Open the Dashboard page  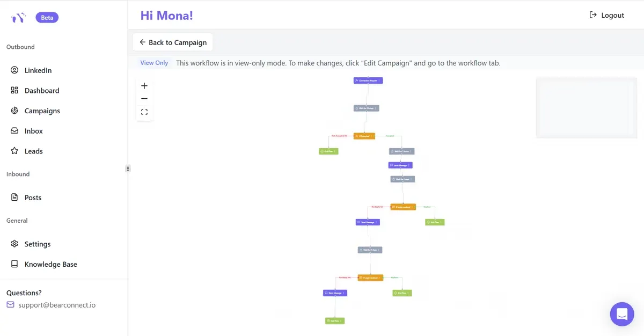click(x=41, y=91)
